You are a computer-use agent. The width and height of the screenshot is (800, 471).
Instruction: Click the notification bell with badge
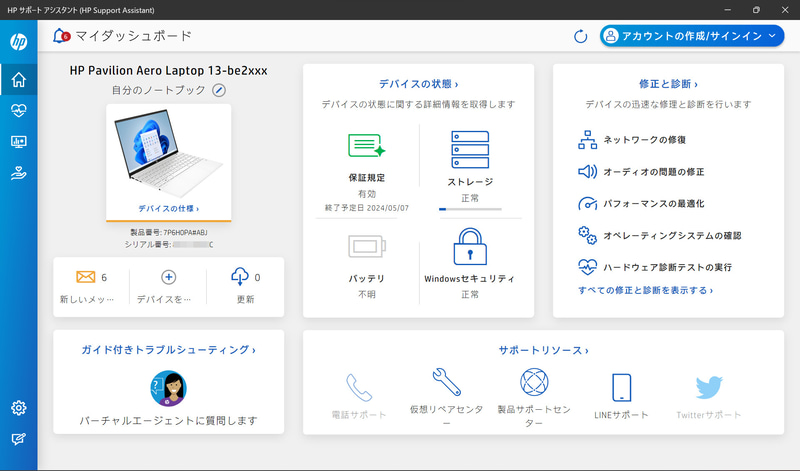pos(61,36)
